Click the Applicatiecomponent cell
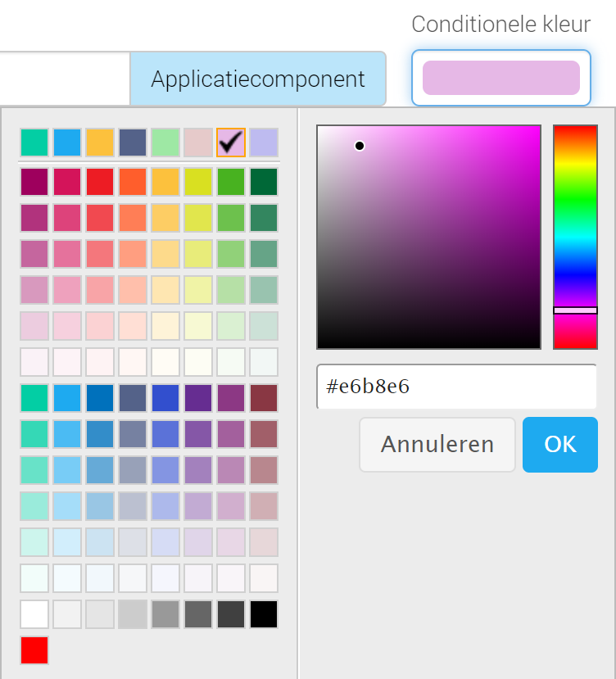Viewport: 616px width, 679px height. pos(258,79)
